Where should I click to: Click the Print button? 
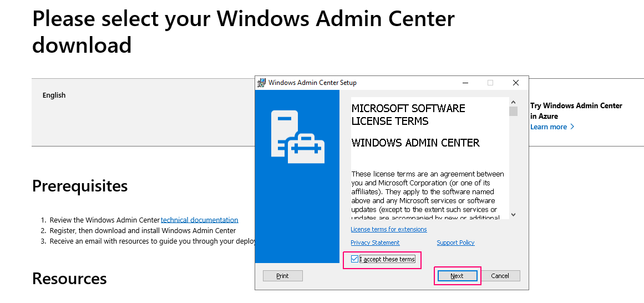pos(282,276)
